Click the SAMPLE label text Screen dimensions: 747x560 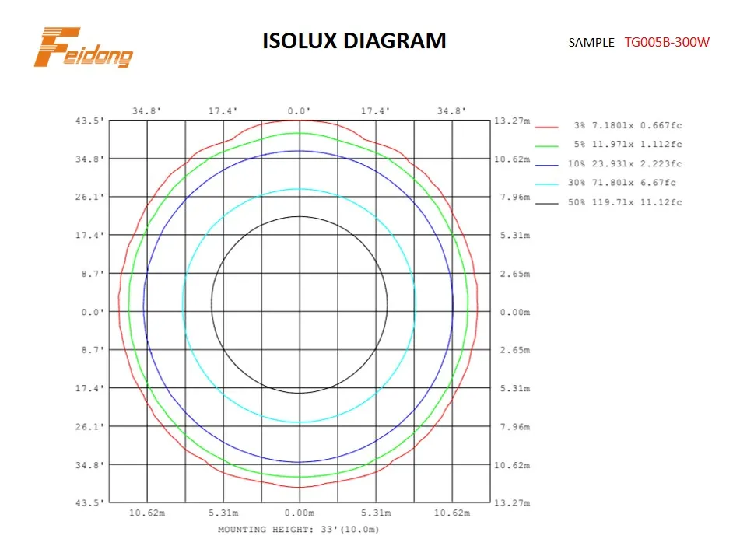591,43
